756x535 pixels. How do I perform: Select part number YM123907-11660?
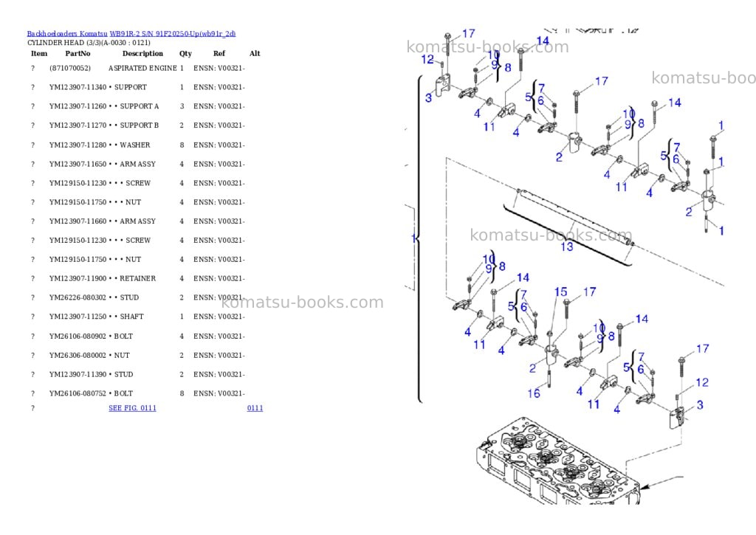click(78, 221)
